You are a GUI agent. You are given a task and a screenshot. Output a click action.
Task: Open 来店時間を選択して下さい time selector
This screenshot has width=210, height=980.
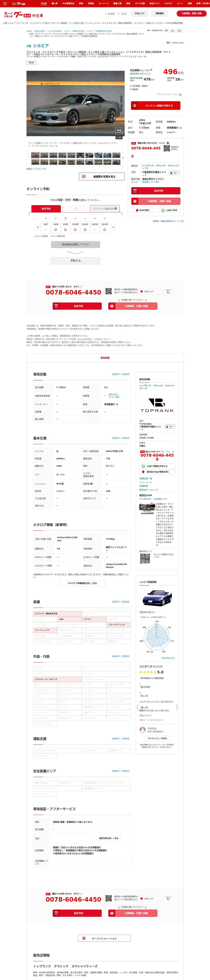click(x=75, y=245)
